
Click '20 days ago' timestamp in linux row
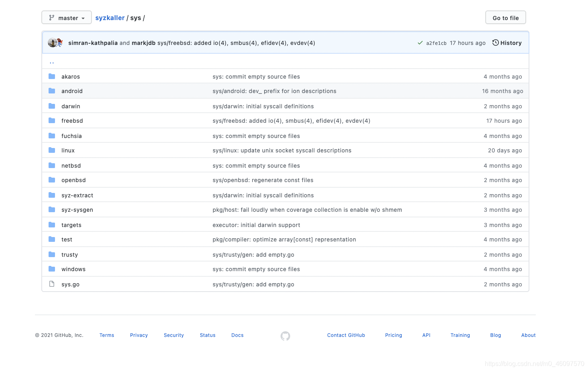[x=505, y=150]
